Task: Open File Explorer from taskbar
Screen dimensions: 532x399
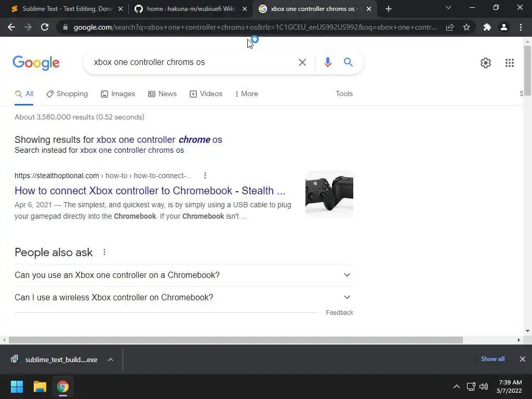Action: 39,387
